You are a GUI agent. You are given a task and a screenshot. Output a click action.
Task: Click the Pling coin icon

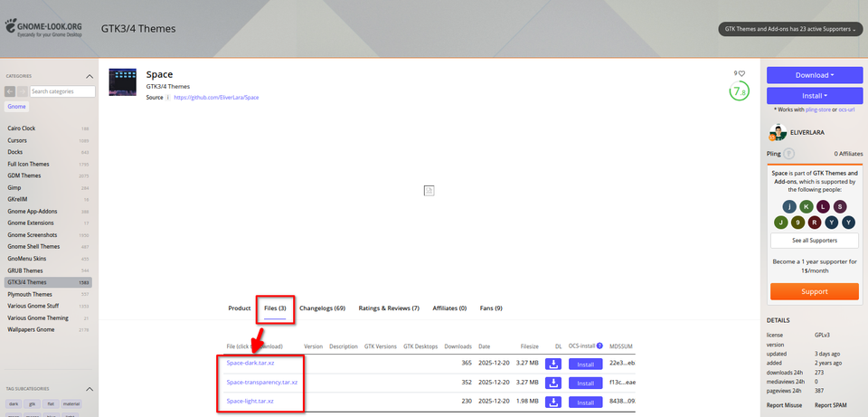point(788,154)
